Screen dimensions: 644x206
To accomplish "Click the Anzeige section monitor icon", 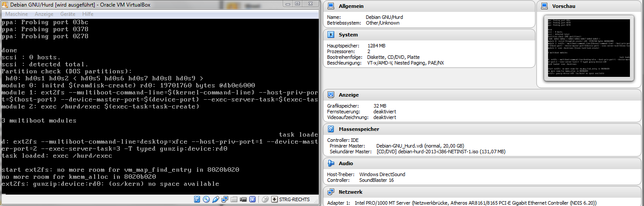I will click(331, 95).
